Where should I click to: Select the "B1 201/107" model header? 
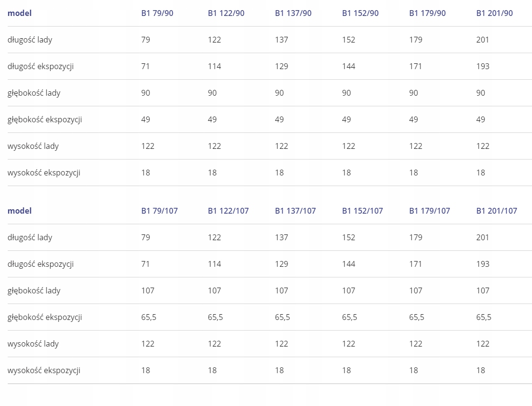497,211
